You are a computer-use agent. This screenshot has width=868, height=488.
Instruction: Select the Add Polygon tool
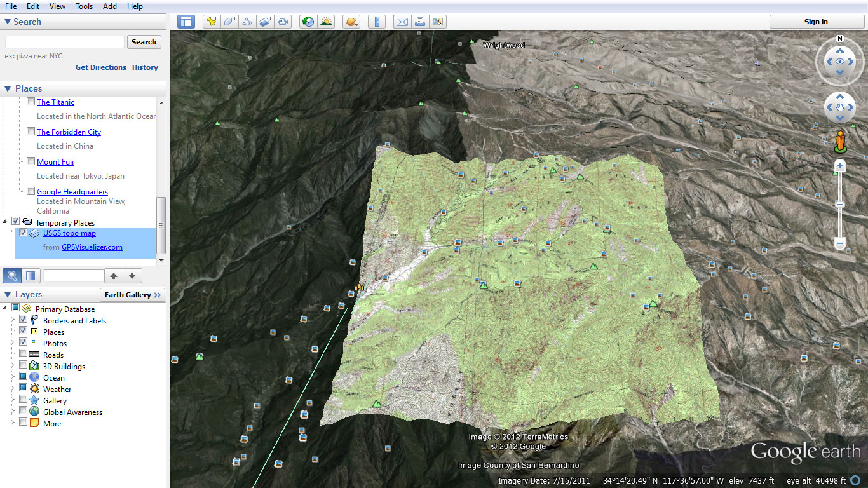pyautogui.click(x=229, y=21)
